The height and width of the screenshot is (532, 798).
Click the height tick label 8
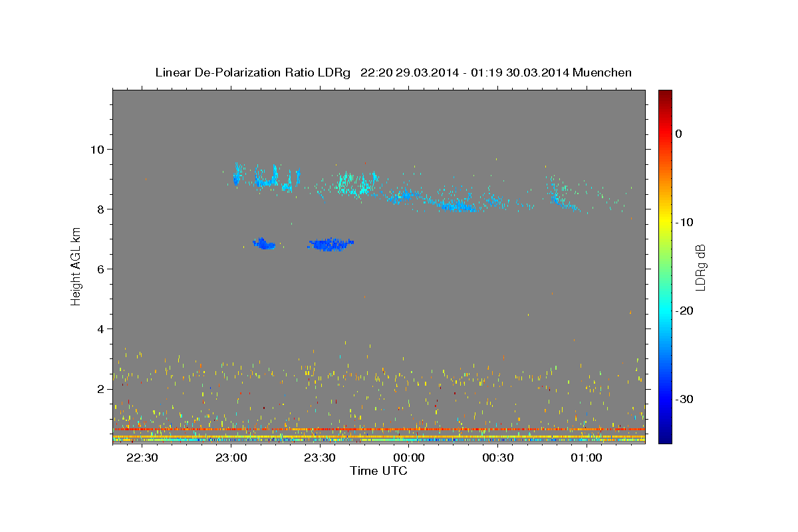[x=102, y=209]
